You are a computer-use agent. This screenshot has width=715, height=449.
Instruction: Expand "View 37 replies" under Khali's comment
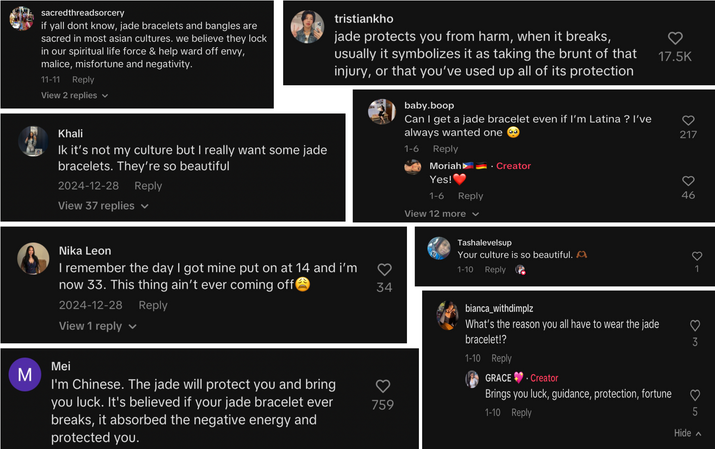tap(103, 206)
